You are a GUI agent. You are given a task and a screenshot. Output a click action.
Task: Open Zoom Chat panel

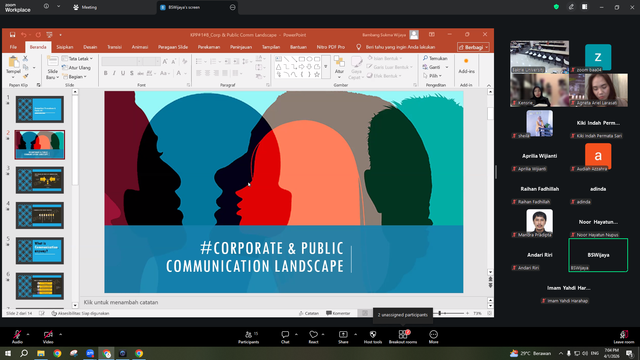285,337
